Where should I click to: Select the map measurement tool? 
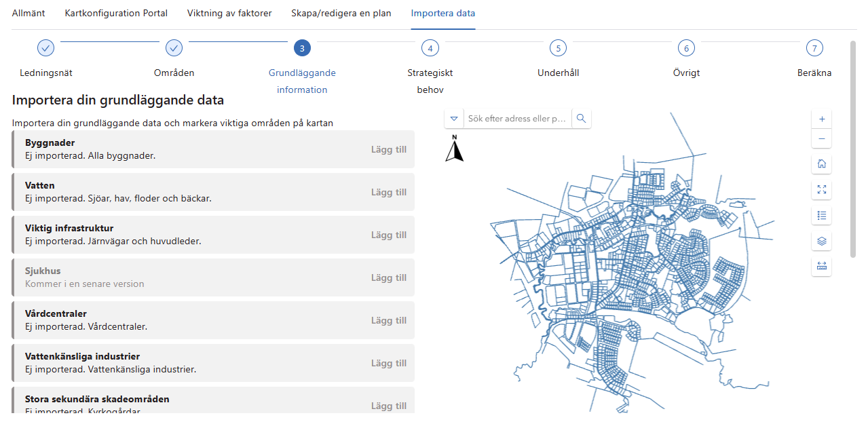tap(822, 267)
